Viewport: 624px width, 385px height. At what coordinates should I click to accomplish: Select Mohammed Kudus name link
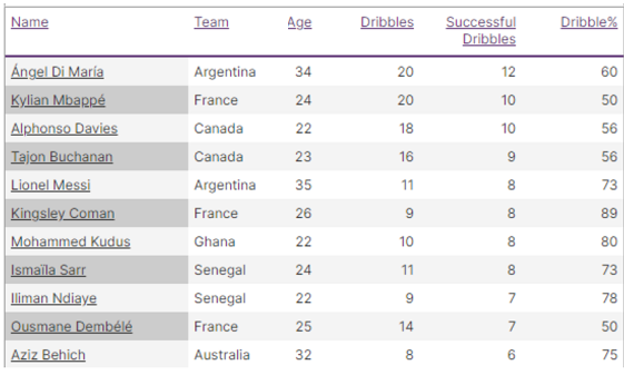[70, 242]
